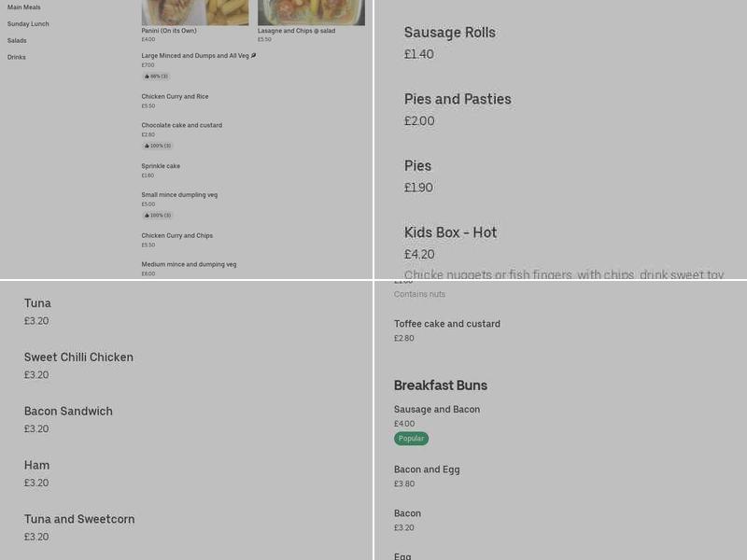Screen dimensions: 747x560
Task: Click thumbs-up rating under Large Minced and Dumps
Action: 157,77
